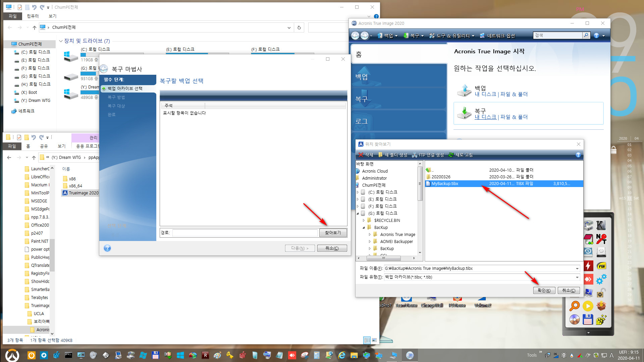Open the blue floppy disk icon in dock
Screen dimensions: 644x362
pyautogui.click(x=588, y=319)
